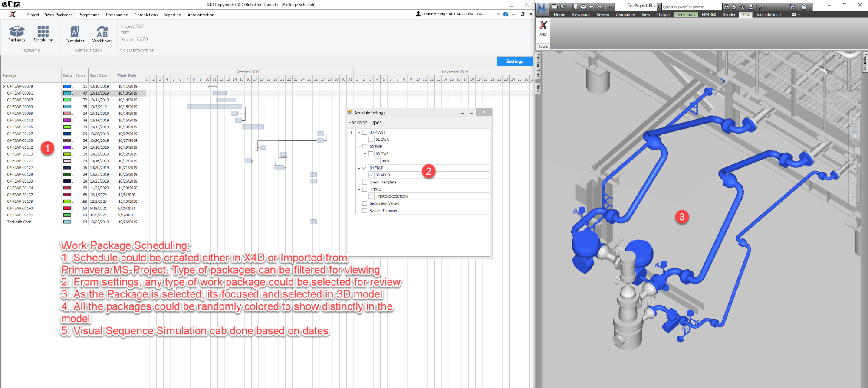This screenshot has width=868, height=388.
Task: Expand the 04 FIWP-00079 package row
Action: (4, 86)
